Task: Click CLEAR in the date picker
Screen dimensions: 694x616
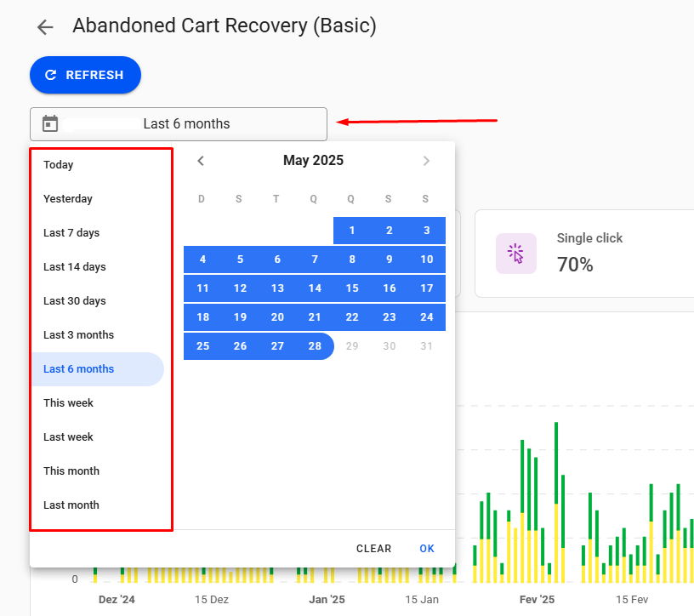Action: click(x=373, y=549)
